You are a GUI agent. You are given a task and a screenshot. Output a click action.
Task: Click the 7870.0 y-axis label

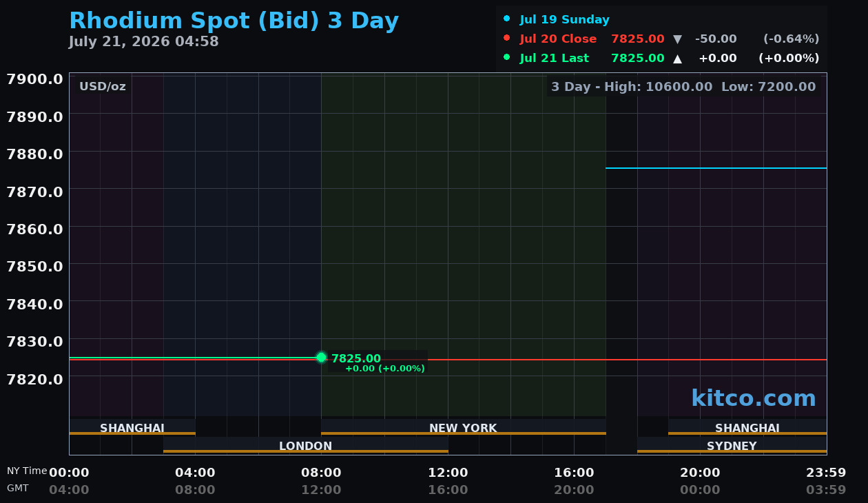[x=34, y=191]
